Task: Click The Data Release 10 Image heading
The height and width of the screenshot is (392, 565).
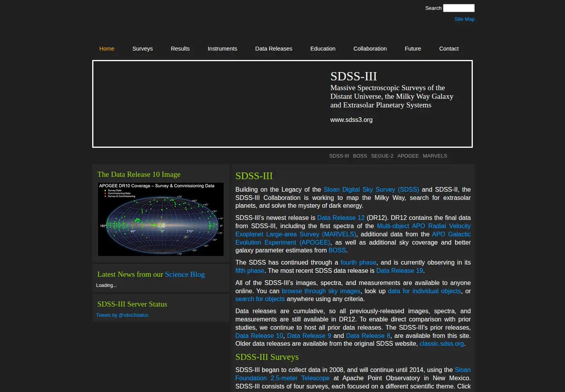Action: (x=139, y=174)
